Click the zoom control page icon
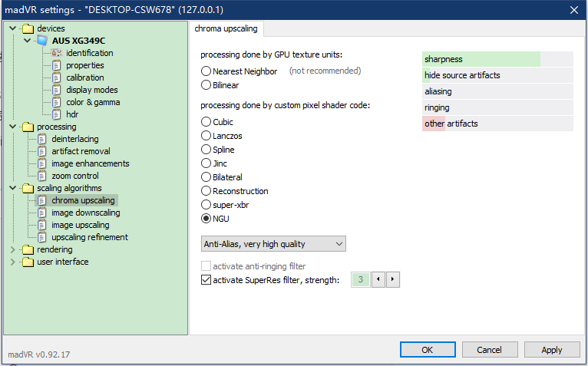588x366 pixels. click(42, 176)
